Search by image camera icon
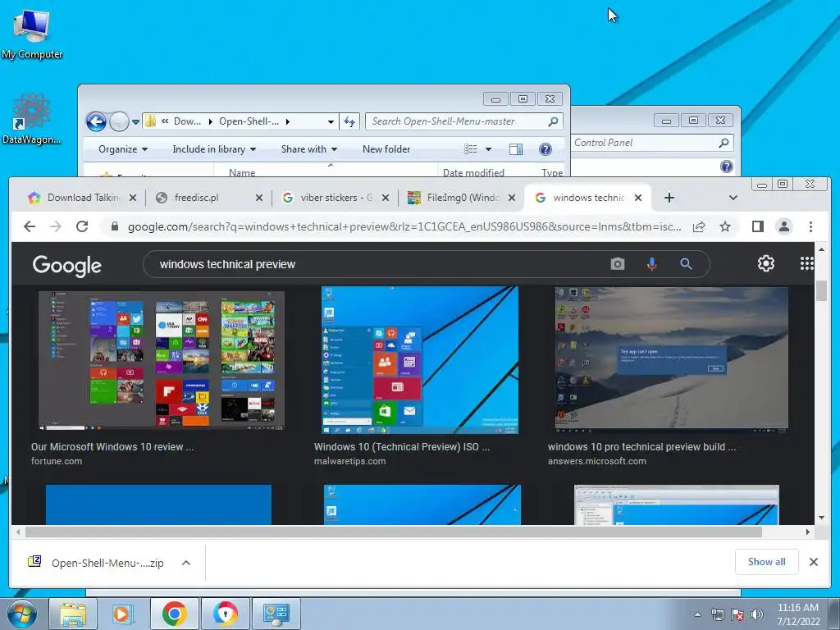Viewport: 840px width, 630px height. tap(617, 264)
